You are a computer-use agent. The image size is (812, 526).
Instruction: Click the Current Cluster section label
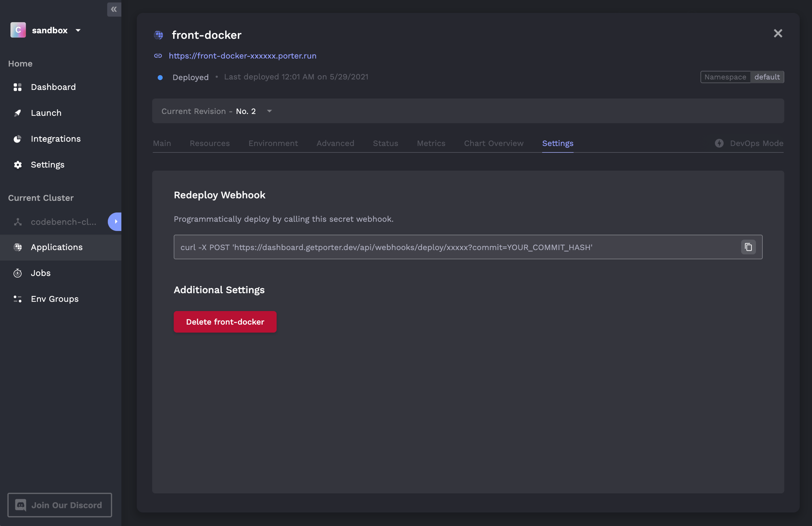[41, 198]
